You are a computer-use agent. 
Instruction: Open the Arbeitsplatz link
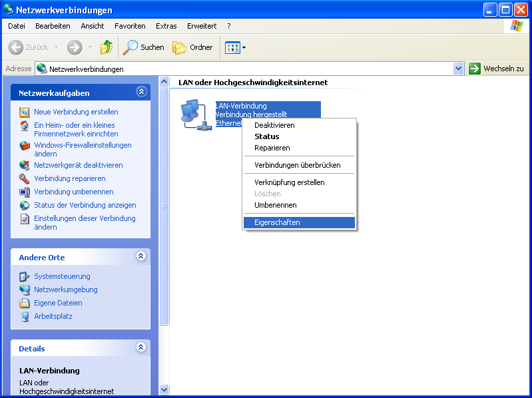click(53, 316)
